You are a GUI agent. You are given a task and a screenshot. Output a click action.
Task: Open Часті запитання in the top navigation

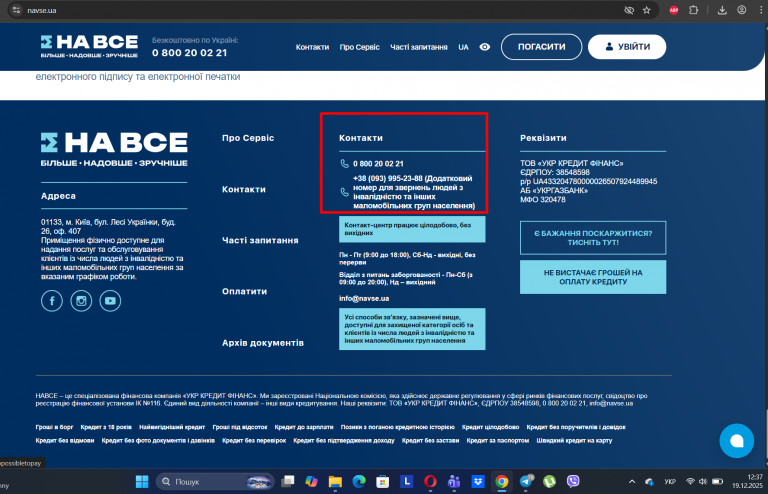tap(419, 47)
